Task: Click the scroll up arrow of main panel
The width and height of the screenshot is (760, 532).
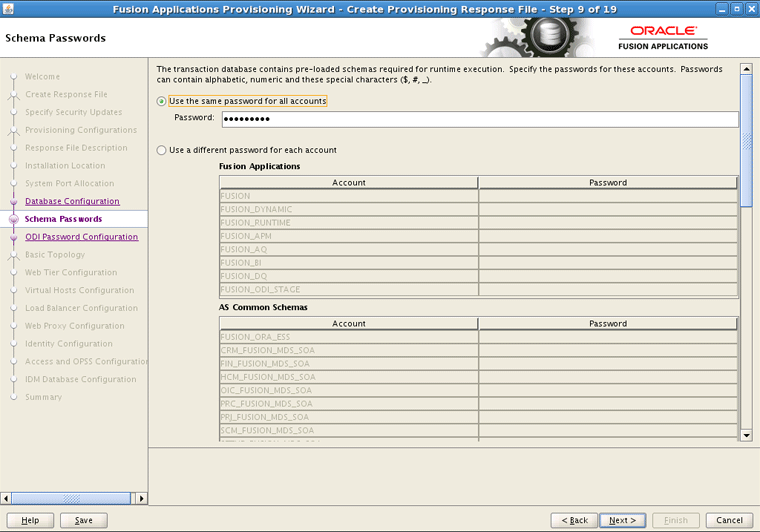Action: click(746, 69)
